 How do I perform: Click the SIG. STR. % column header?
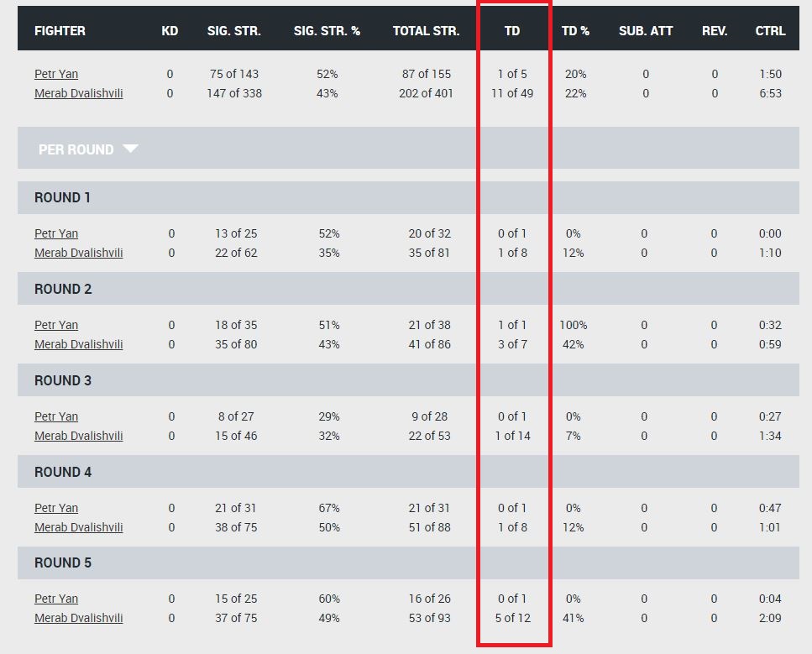pyautogui.click(x=327, y=31)
